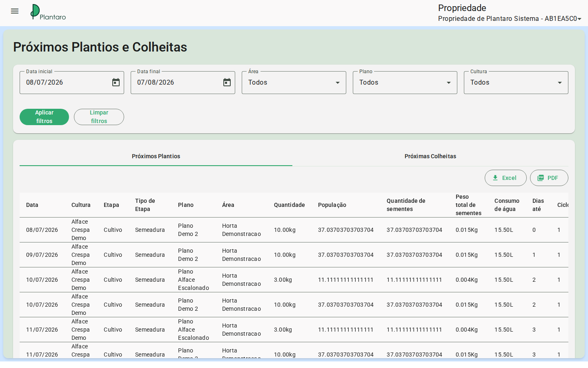Viewport: 588px width, 368px height.
Task: Click the PDF file icon
Action: pos(541,178)
